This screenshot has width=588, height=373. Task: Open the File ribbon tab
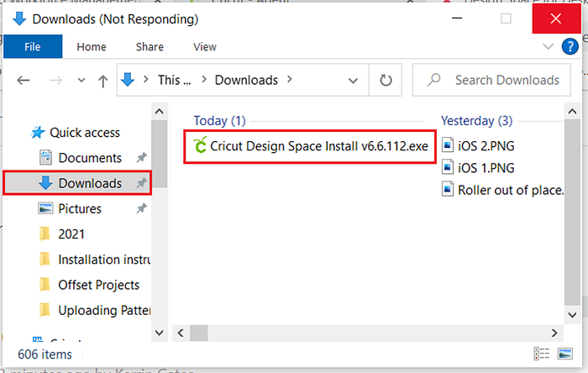click(33, 46)
